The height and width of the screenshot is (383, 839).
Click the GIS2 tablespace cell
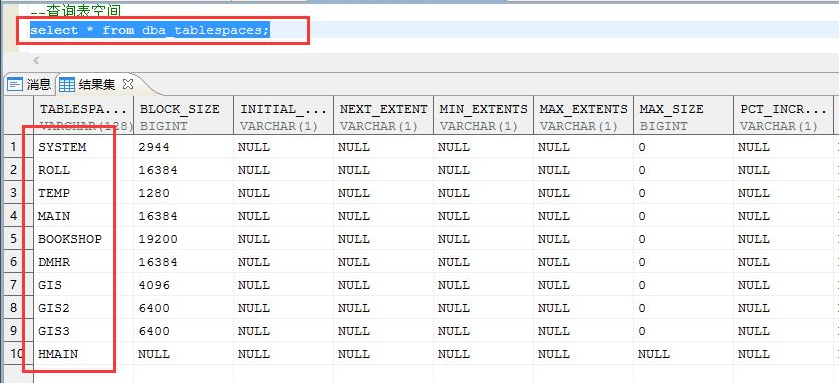pos(83,308)
